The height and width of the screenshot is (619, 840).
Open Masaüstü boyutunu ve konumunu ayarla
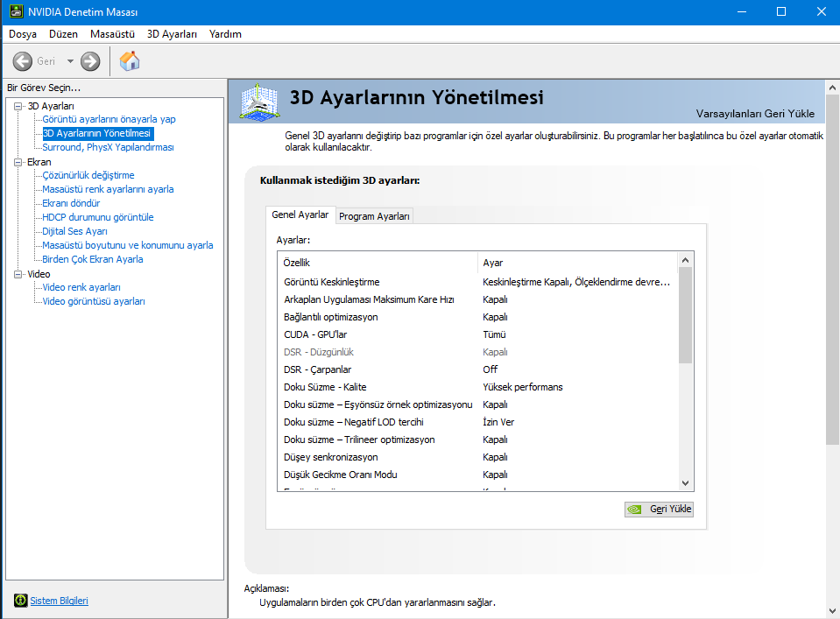(x=128, y=245)
